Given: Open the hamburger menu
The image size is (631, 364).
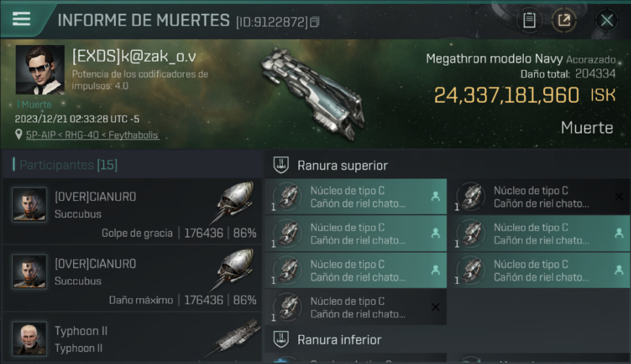Looking at the screenshot, I should click(21, 19).
